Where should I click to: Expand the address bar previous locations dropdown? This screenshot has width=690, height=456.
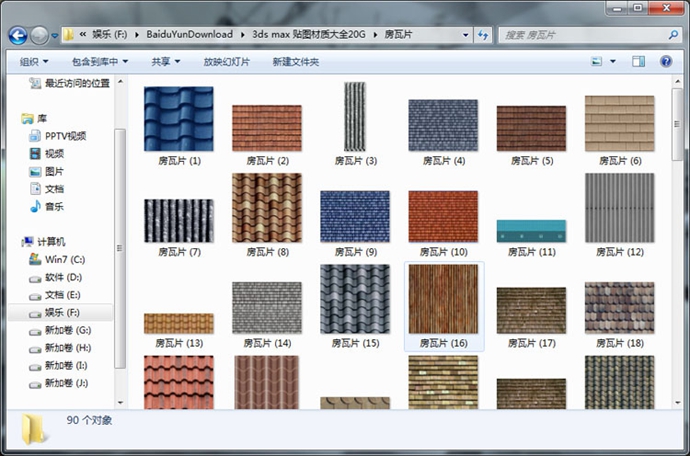(465, 35)
